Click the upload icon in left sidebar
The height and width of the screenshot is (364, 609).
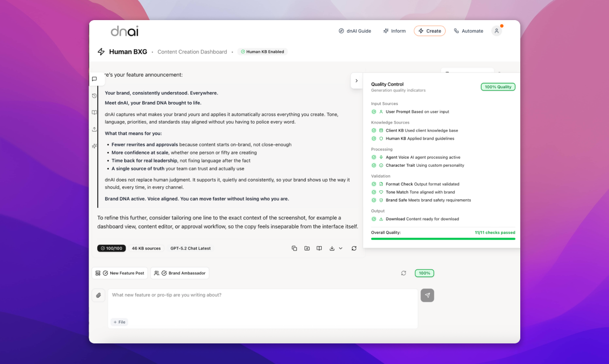(x=94, y=129)
